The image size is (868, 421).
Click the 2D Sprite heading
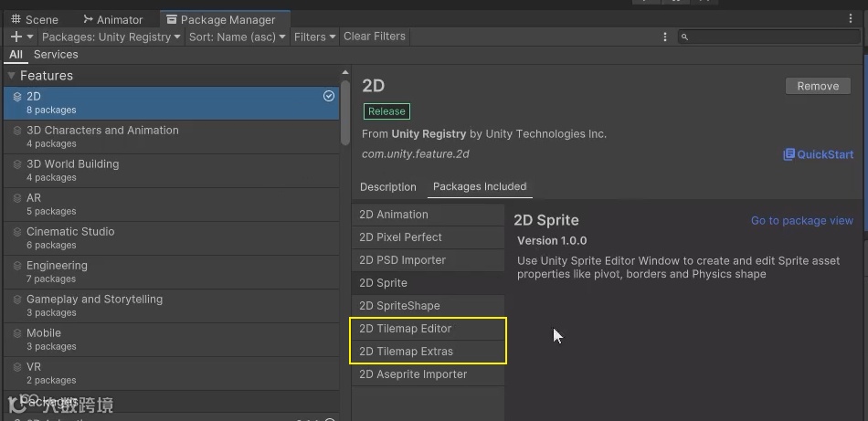pos(545,220)
